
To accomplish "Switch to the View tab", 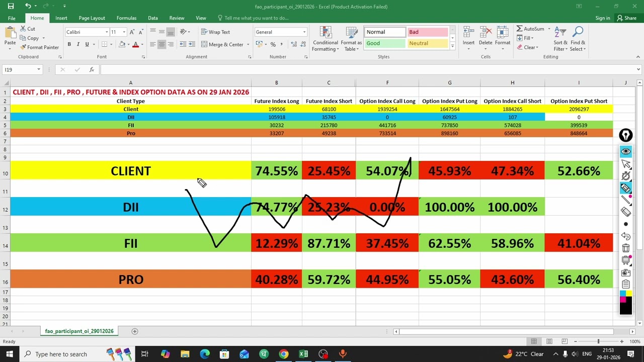I will (201, 18).
